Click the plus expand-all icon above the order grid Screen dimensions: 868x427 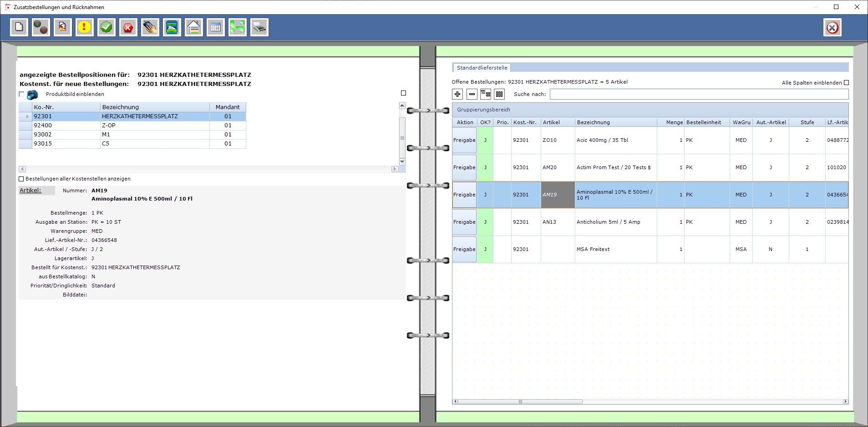click(x=457, y=94)
